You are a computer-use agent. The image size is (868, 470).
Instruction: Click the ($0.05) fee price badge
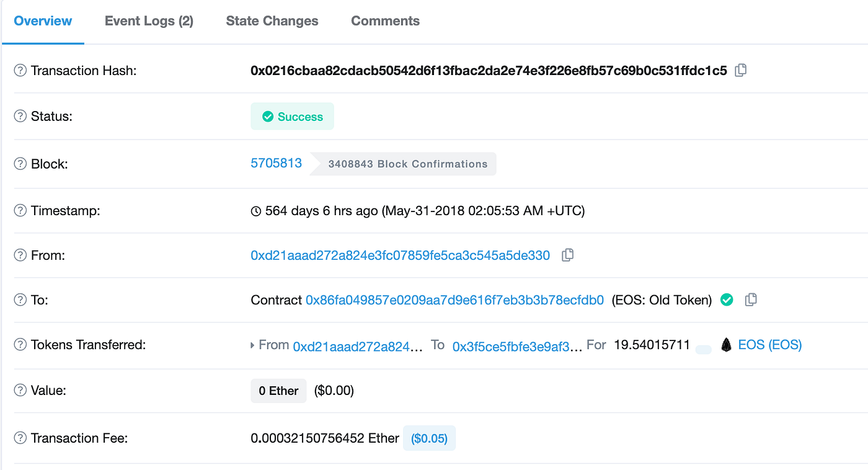coord(429,438)
